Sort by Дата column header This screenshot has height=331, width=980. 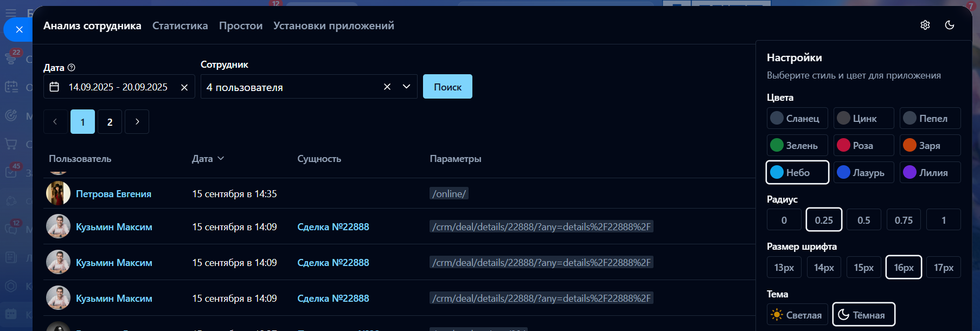tap(208, 159)
